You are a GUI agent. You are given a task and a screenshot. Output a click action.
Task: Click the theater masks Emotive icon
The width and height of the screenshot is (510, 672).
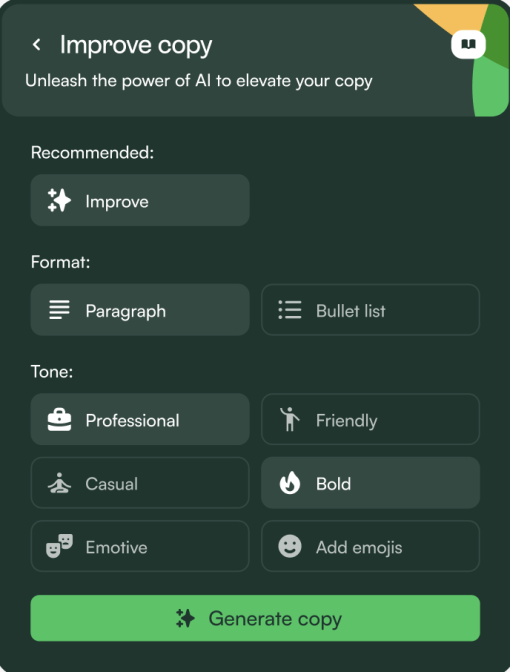[x=59, y=546]
